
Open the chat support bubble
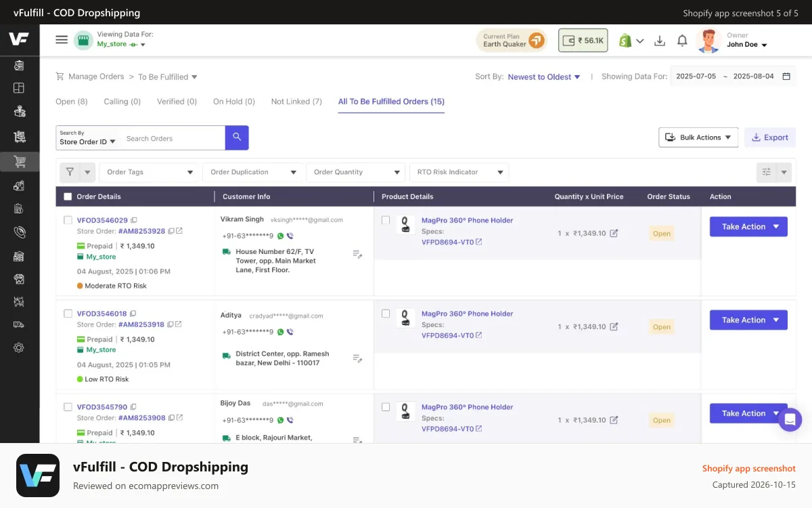(x=790, y=419)
